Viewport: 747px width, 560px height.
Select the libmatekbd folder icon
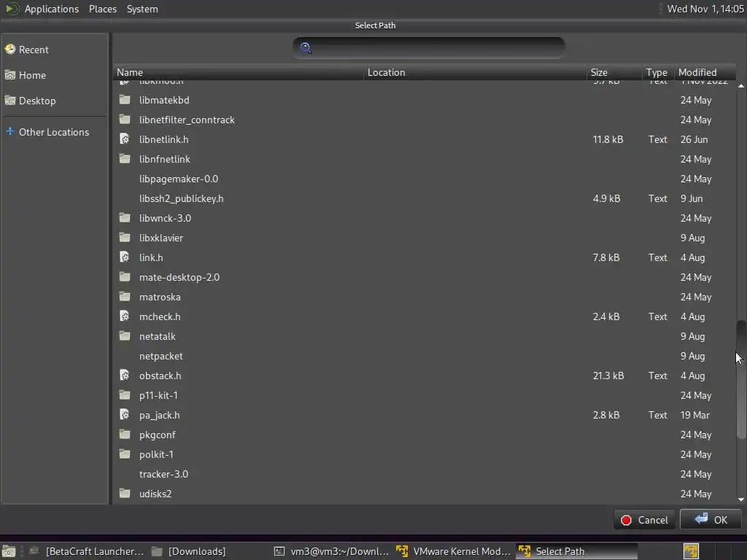point(125,99)
